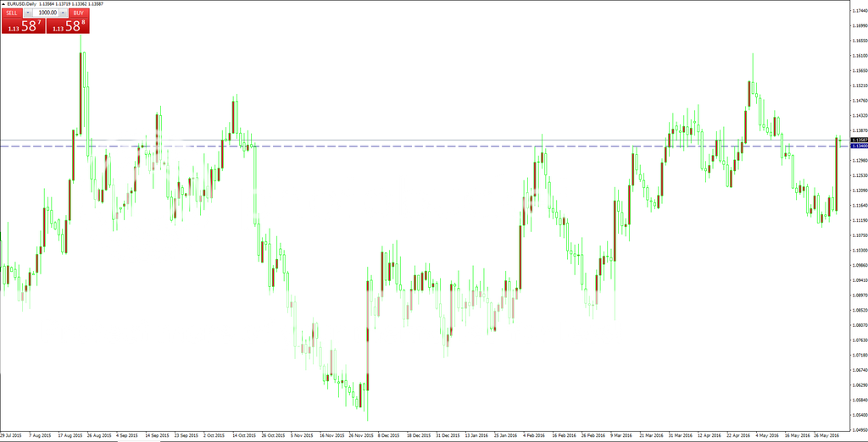
Task: Click the 1.07180 price axis label
Action: tap(860, 355)
